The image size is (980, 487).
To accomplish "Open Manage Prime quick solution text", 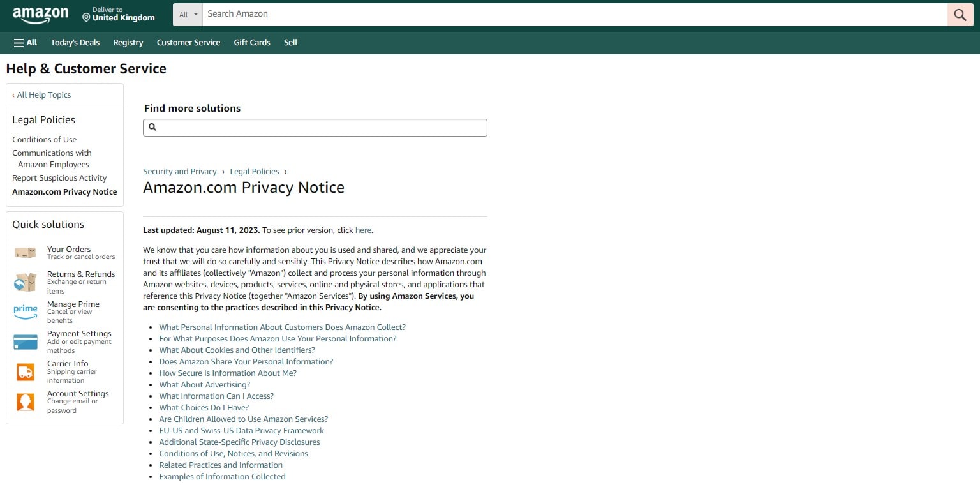I will click(73, 304).
